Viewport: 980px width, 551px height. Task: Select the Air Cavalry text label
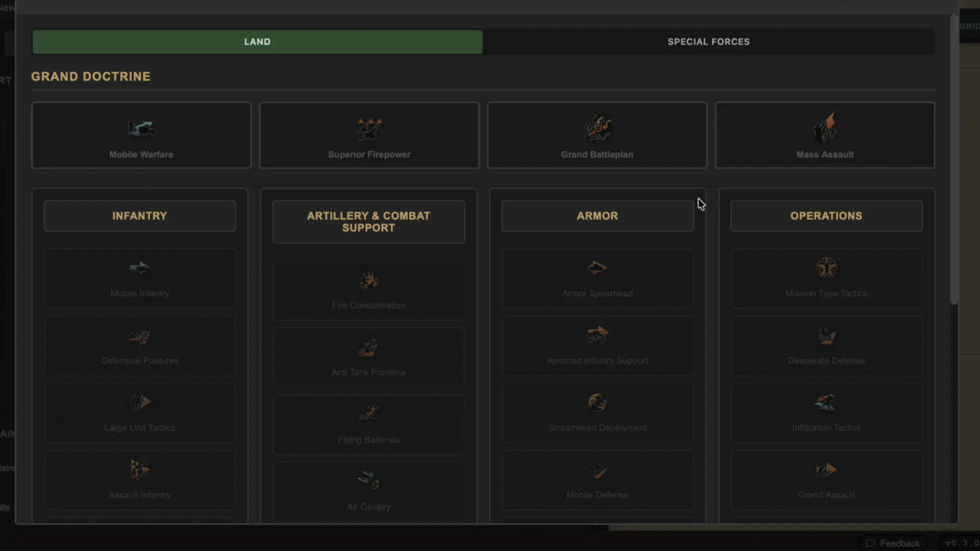coord(368,507)
